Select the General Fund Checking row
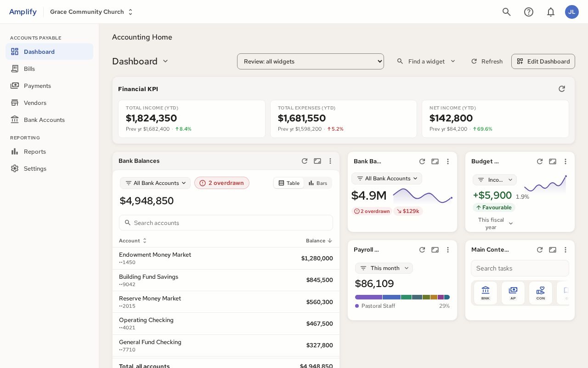The width and height of the screenshot is (588, 368). pyautogui.click(x=226, y=345)
